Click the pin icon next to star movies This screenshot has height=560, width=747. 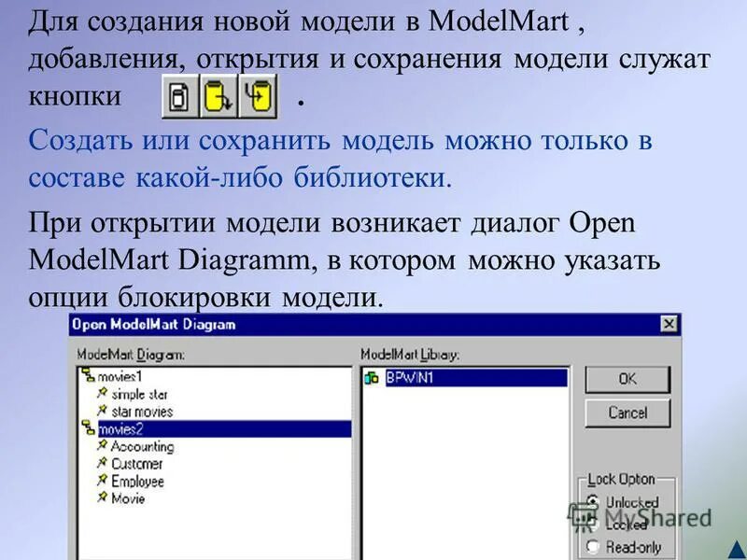tap(103, 411)
